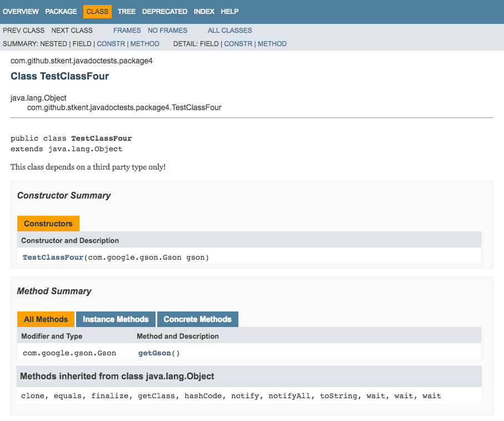Screen dimensions: 504x421
Task: Jump to Method detail section
Action: [x=272, y=44]
